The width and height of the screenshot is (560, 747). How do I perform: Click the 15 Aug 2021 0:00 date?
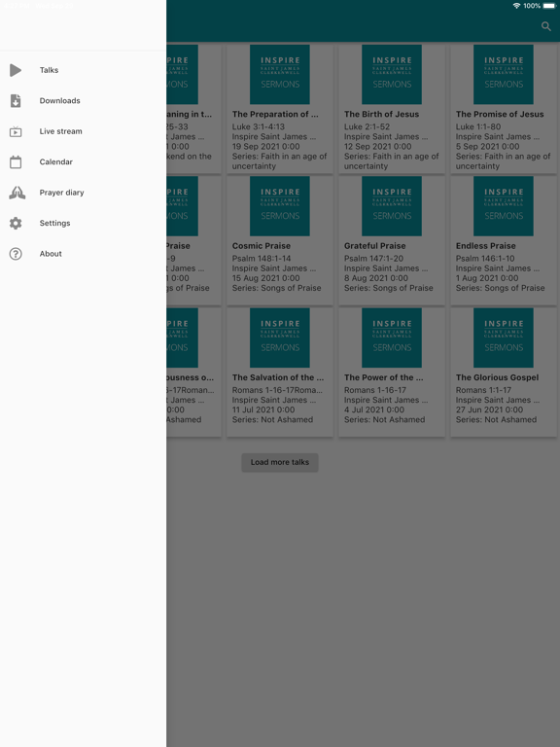pos(265,278)
